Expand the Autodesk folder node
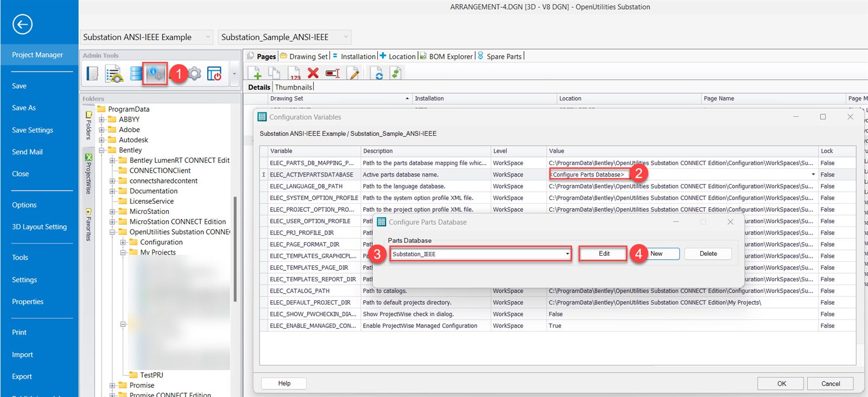868x397 pixels. pyautogui.click(x=102, y=140)
